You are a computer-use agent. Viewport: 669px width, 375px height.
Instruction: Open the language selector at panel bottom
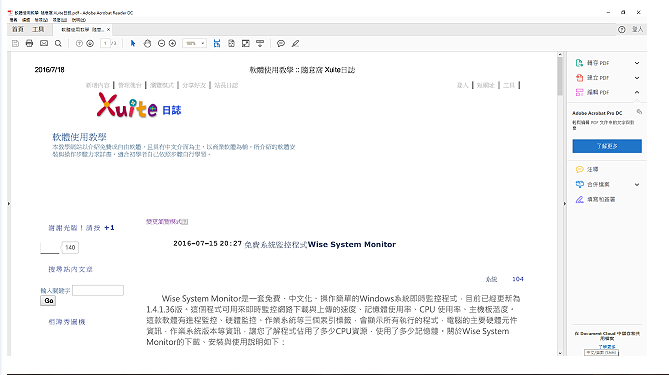pyautogui.click(x=601, y=353)
